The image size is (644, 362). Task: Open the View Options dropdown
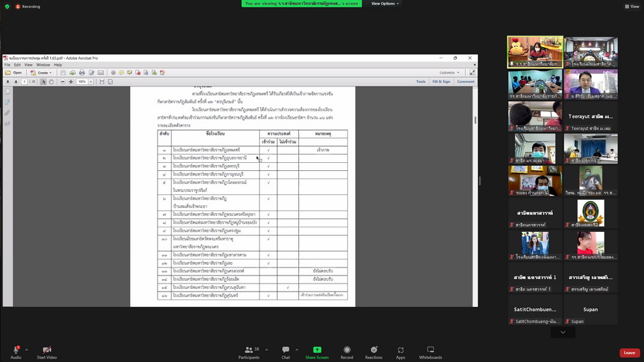[x=385, y=3]
